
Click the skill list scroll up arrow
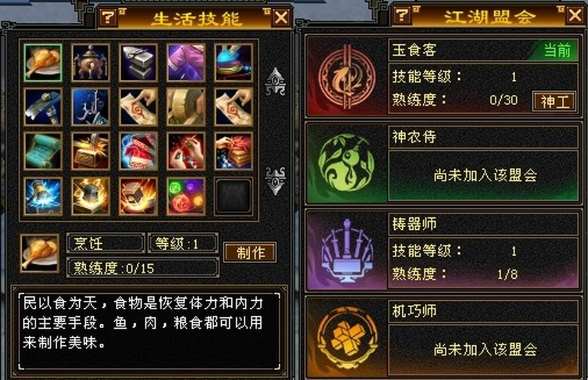276,82
